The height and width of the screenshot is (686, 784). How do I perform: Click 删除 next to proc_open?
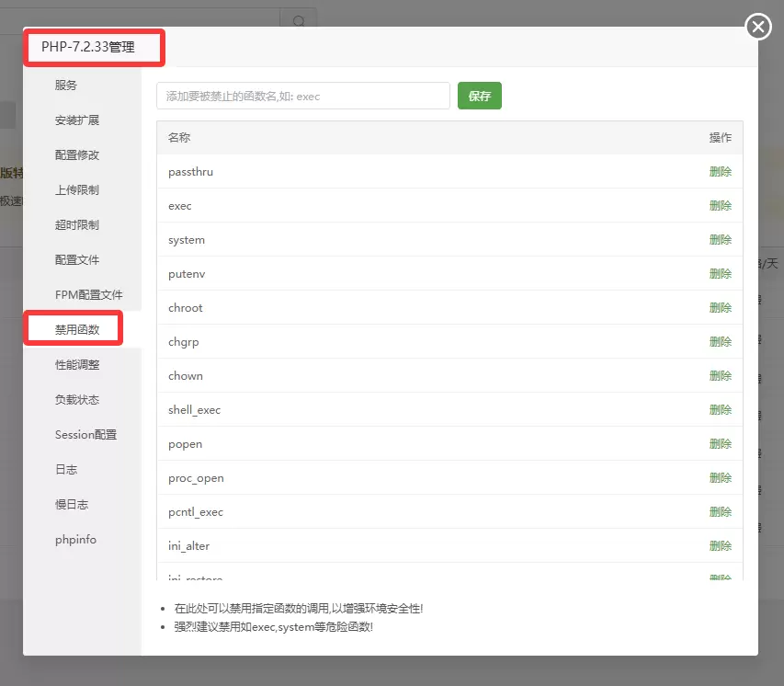pyautogui.click(x=720, y=478)
